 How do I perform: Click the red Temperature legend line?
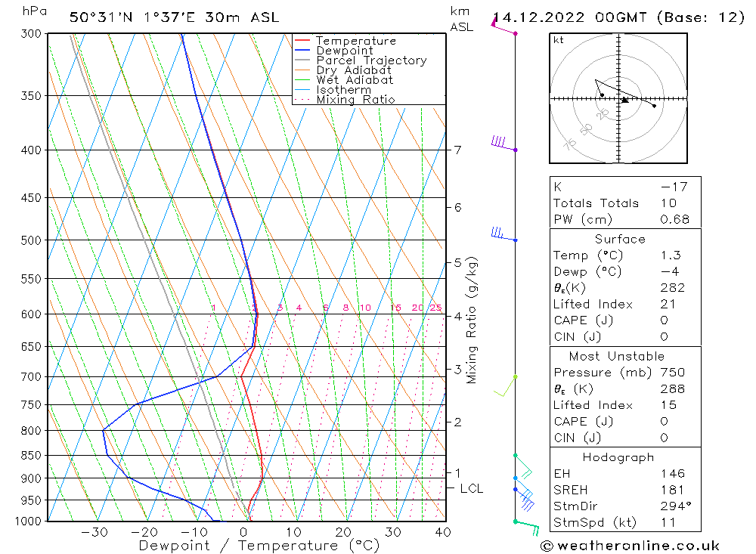[302, 40]
